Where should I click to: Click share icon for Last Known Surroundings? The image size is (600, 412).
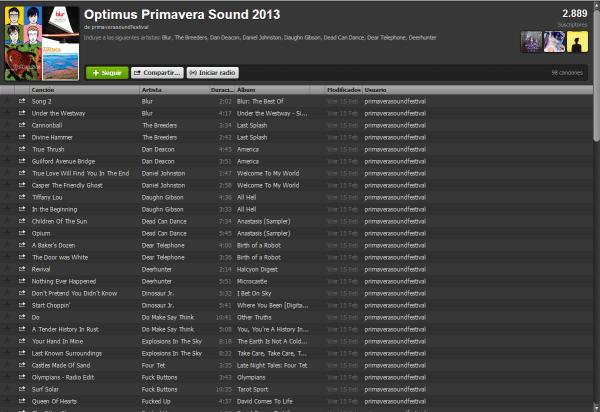click(x=22, y=353)
